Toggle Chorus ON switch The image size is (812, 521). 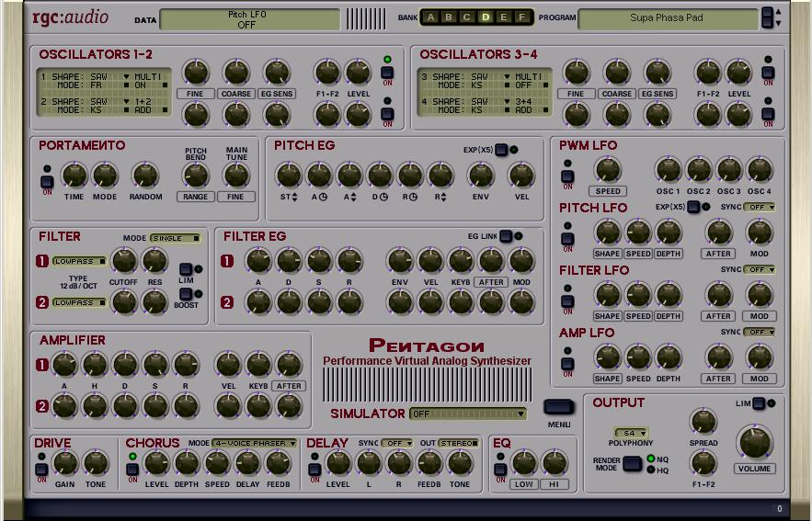click(x=132, y=470)
